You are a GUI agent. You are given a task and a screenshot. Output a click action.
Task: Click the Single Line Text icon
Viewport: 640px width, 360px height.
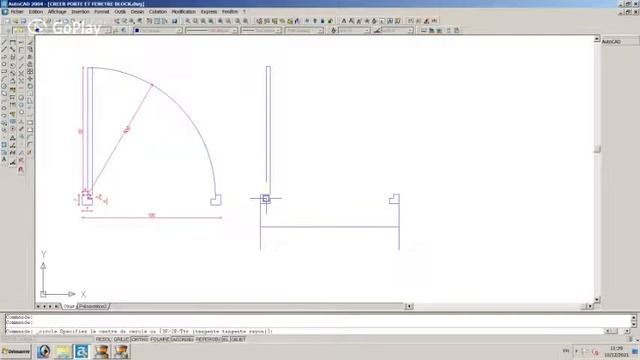(351, 21)
